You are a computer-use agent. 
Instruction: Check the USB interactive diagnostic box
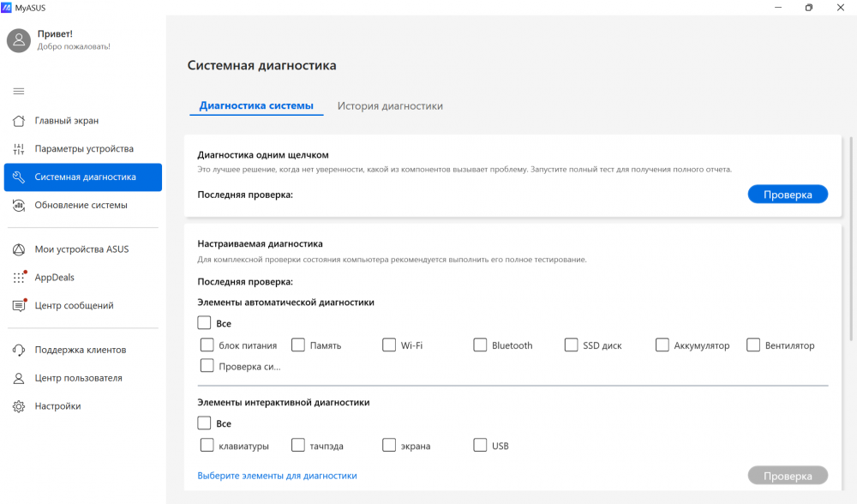coord(480,445)
